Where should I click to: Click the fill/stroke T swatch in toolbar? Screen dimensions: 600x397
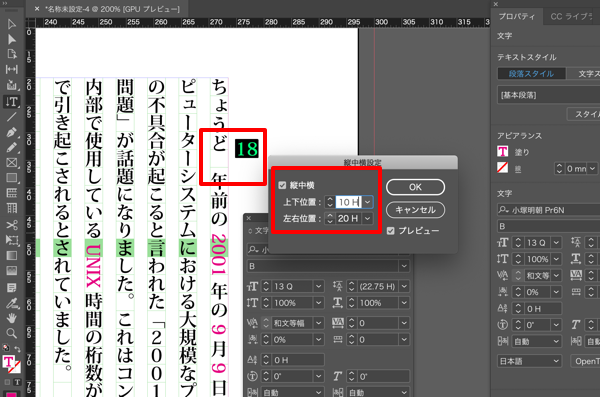click(x=8, y=362)
